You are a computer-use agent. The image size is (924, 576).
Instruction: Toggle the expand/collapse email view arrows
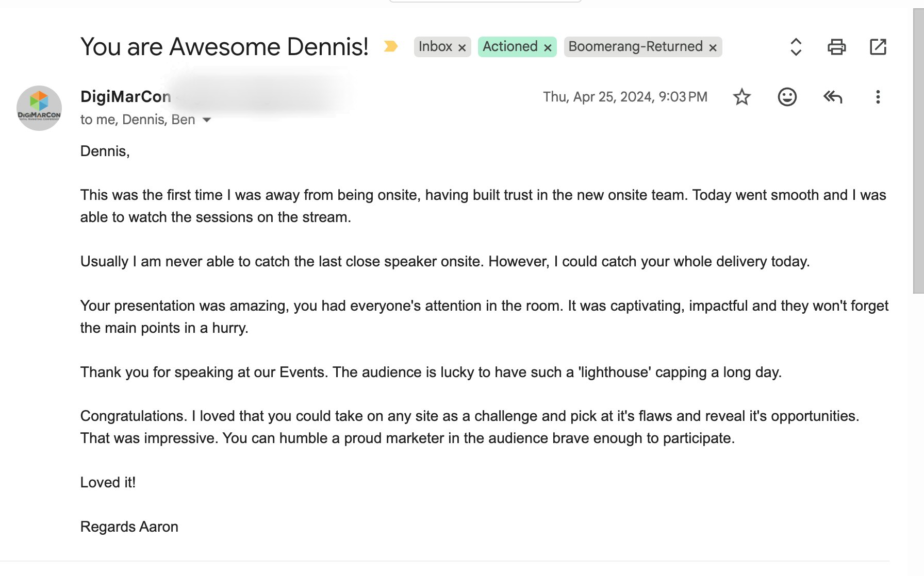[x=796, y=47]
